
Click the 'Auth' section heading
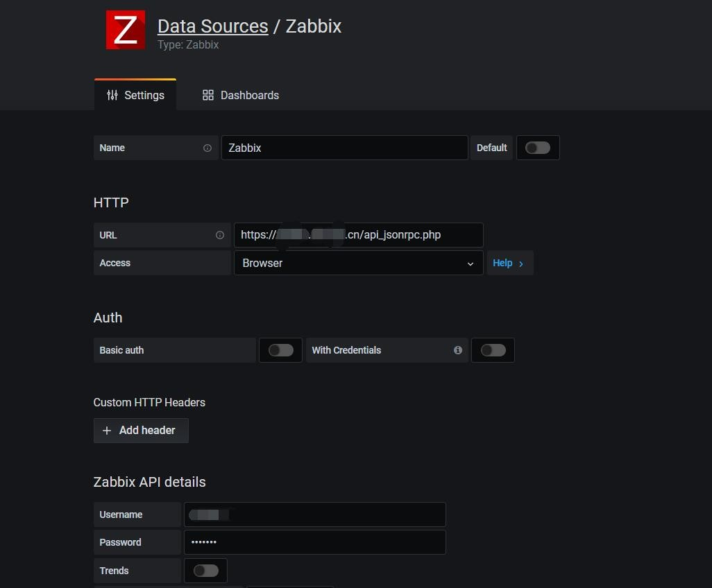pyautogui.click(x=108, y=318)
